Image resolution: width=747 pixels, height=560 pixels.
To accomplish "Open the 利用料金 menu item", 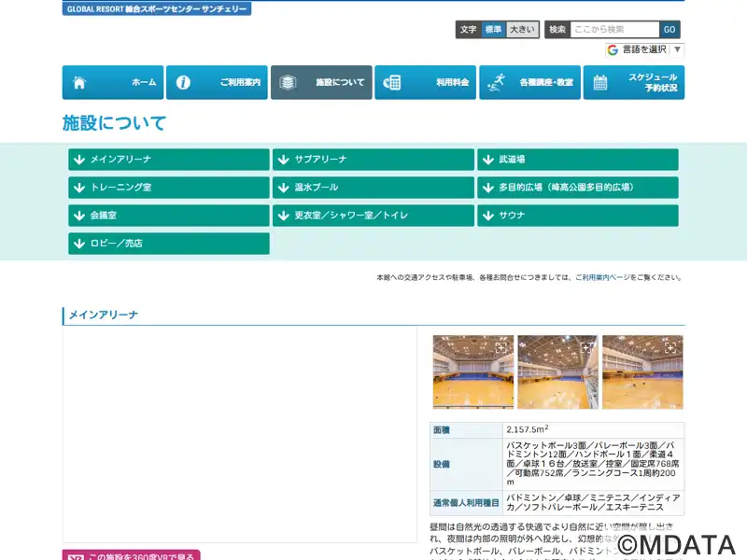I will (x=426, y=82).
